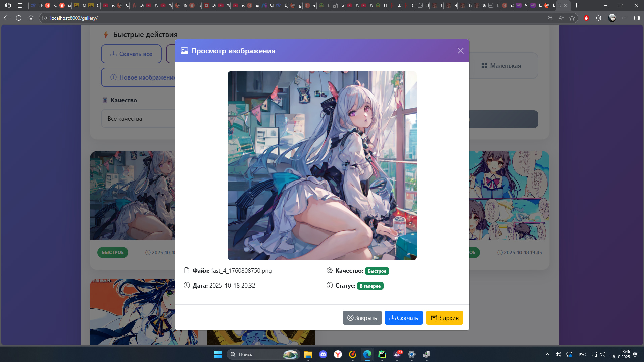Screen dimensions: 644x362
Task: Open the clock and date 23:46 panel
Action: click(620, 354)
